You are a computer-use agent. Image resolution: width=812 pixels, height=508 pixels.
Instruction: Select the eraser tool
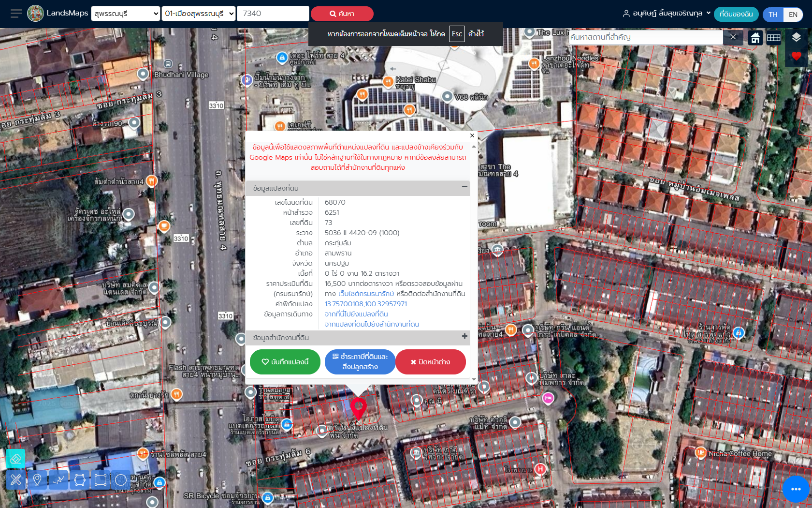15,458
